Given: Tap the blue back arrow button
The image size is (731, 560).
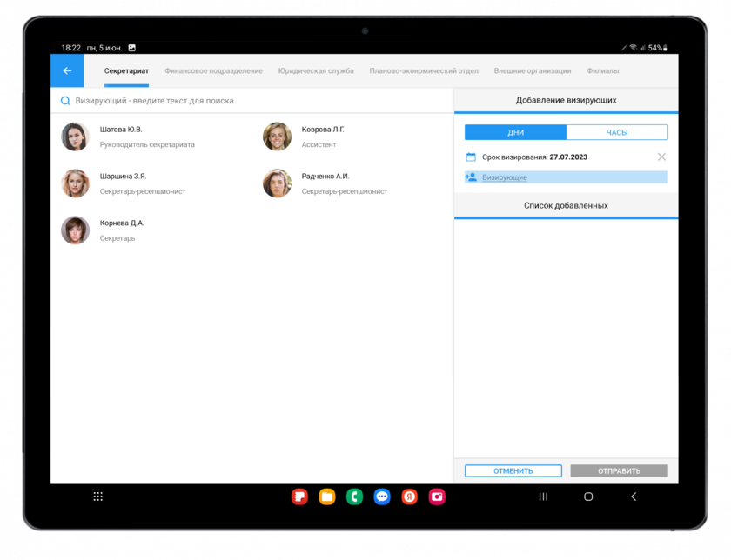Looking at the screenshot, I should tap(67, 71).
